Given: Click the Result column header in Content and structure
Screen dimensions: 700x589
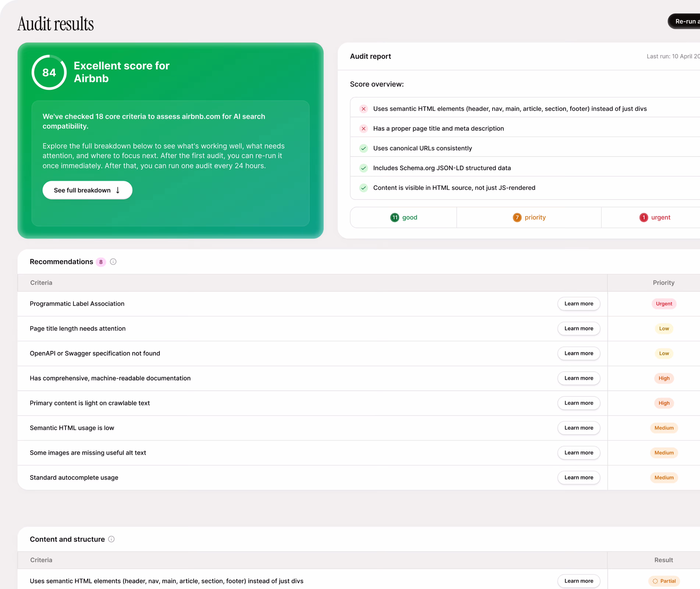Looking at the screenshot, I should tap(663, 560).
